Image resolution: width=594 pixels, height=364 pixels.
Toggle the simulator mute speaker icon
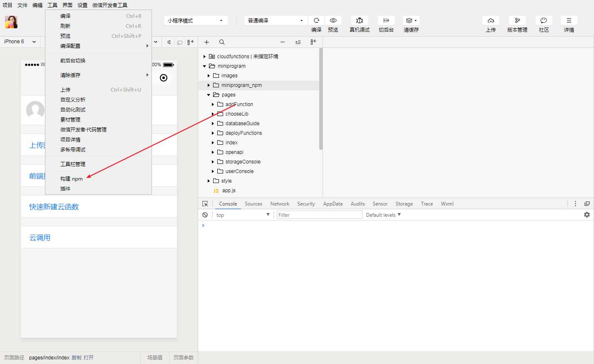[x=169, y=42]
